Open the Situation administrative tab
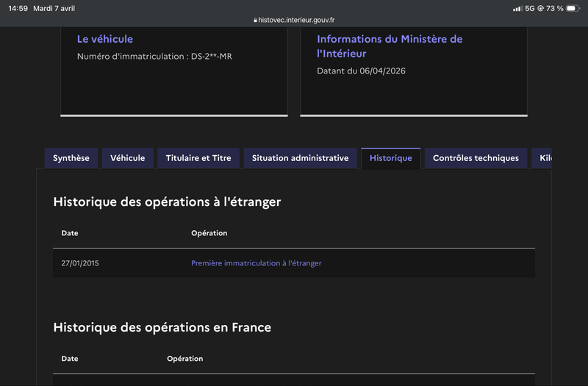Image resolution: width=588 pixels, height=386 pixels. 300,158
